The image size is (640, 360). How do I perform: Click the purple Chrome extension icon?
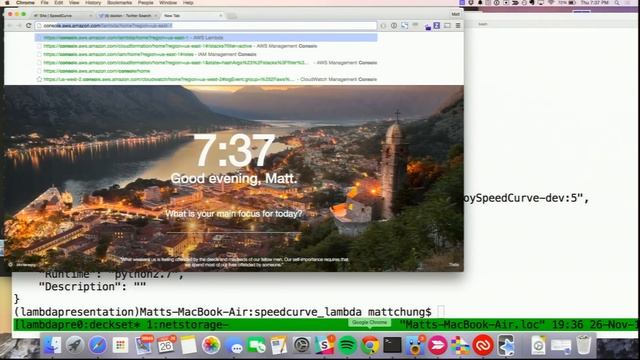tap(436, 26)
